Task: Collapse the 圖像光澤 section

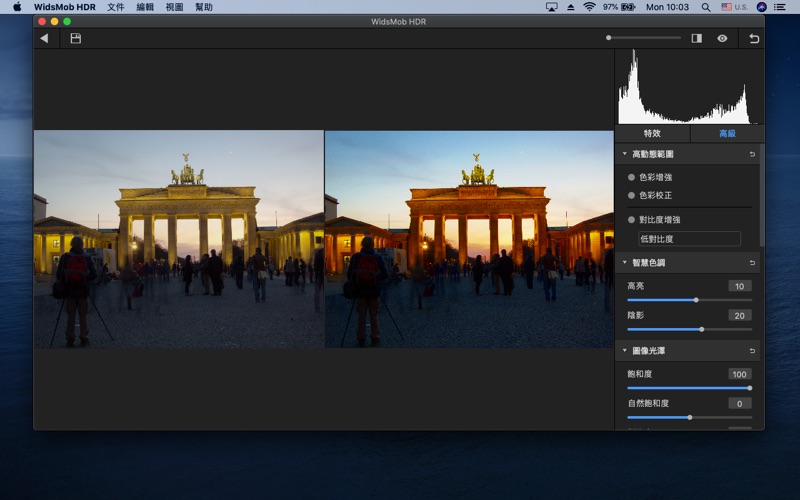Action: click(625, 351)
